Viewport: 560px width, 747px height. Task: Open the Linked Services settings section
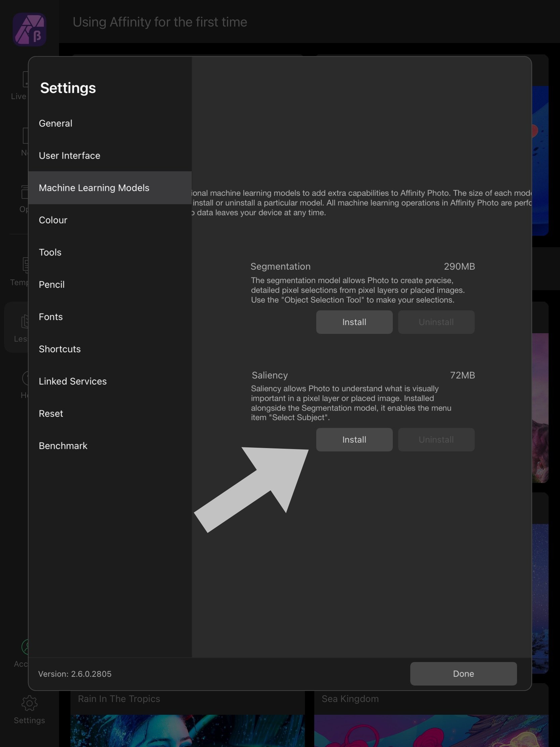(x=110, y=381)
